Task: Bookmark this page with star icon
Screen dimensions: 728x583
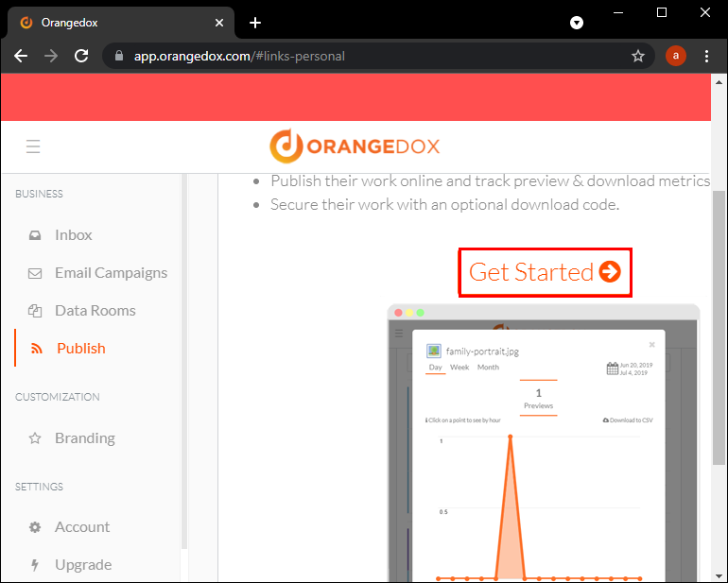Action: (x=638, y=56)
